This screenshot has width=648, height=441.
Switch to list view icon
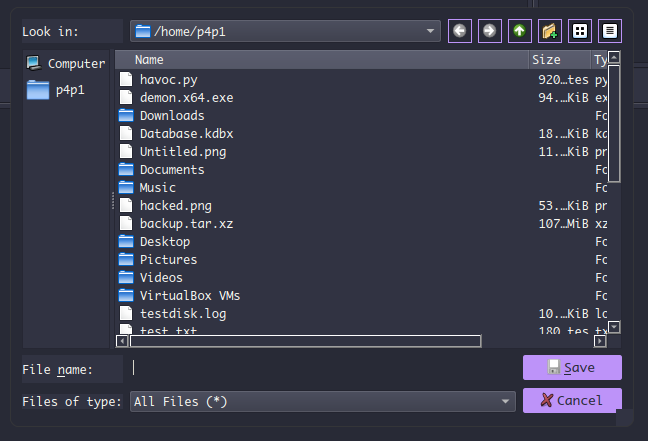[x=579, y=31]
